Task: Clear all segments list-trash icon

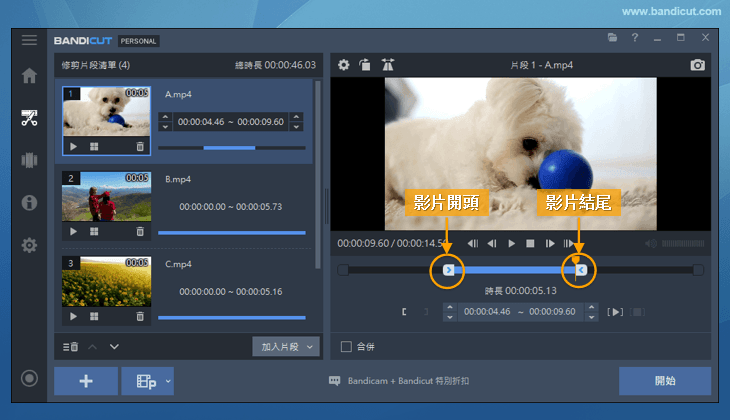Action: pos(70,346)
